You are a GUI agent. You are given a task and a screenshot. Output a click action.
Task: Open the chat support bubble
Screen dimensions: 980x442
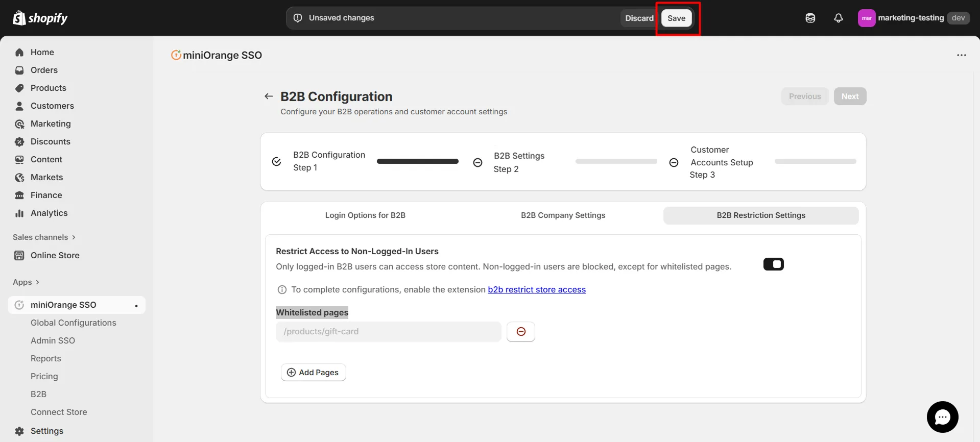click(x=942, y=417)
